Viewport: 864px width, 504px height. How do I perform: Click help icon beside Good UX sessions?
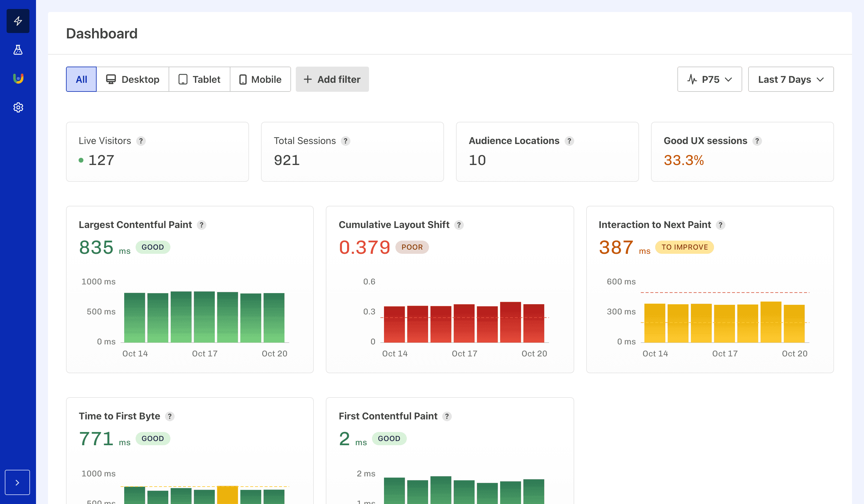pos(757,141)
